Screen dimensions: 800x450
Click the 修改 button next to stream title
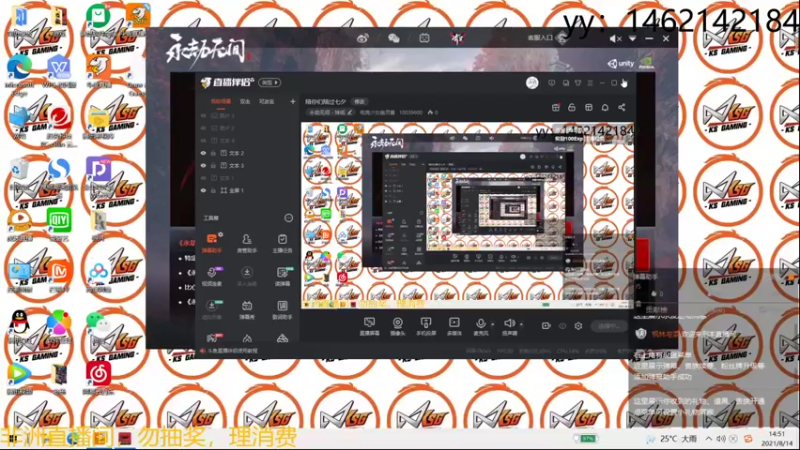(360, 102)
